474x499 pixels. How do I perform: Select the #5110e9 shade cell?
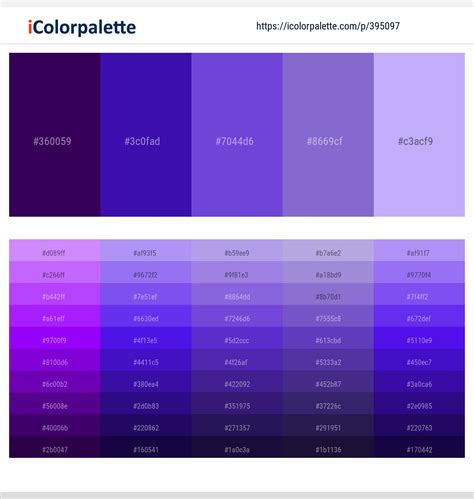click(419, 338)
